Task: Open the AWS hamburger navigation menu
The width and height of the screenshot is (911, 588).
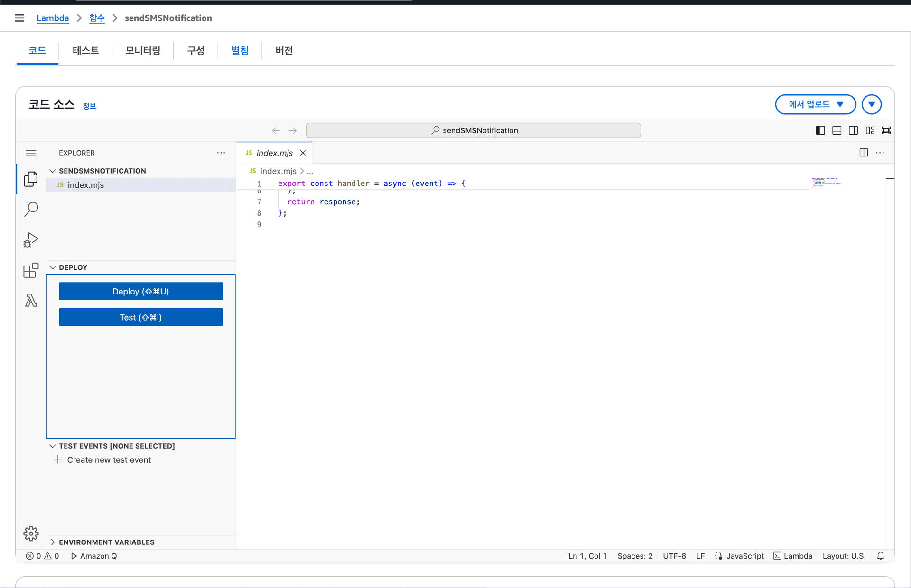Action: tap(19, 18)
